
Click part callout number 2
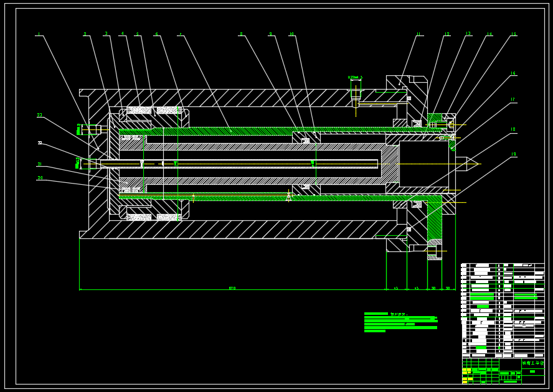tap(85, 34)
